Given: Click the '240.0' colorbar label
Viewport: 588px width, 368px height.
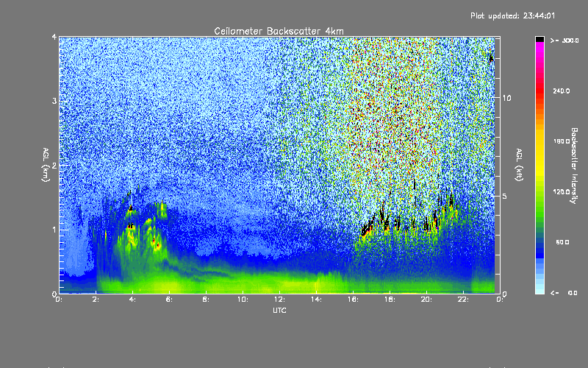Looking at the screenshot, I should tap(562, 91).
